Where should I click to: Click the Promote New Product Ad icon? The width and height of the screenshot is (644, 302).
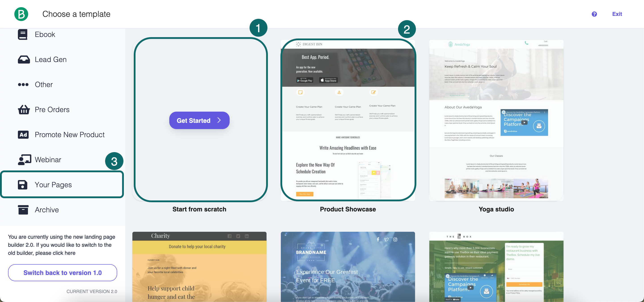point(23,135)
